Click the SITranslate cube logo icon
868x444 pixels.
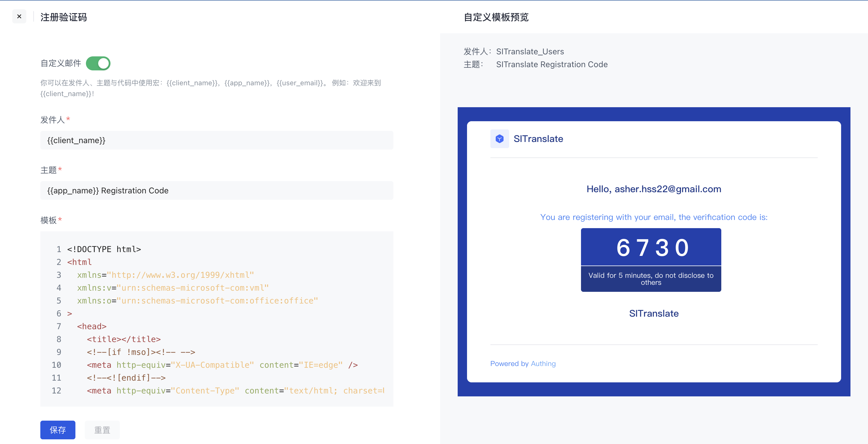click(499, 139)
